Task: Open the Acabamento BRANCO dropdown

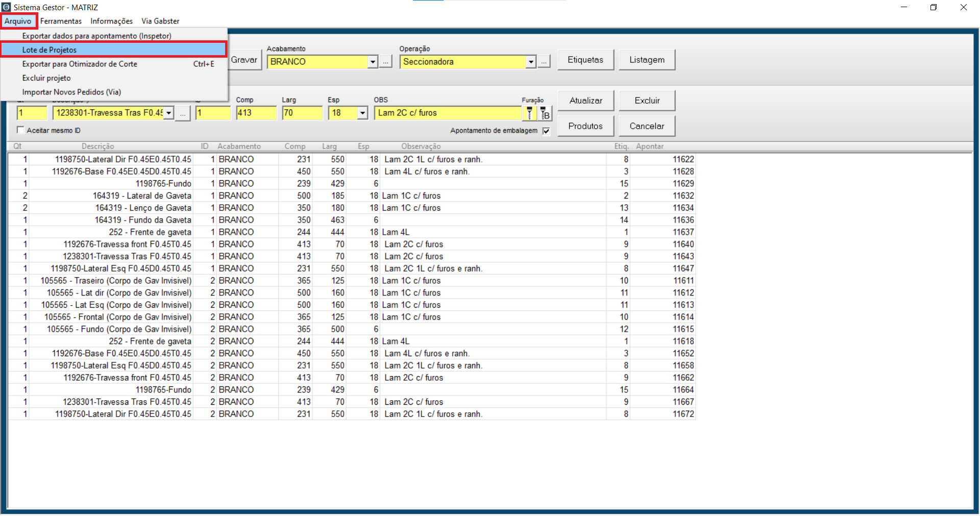Action: tap(373, 62)
